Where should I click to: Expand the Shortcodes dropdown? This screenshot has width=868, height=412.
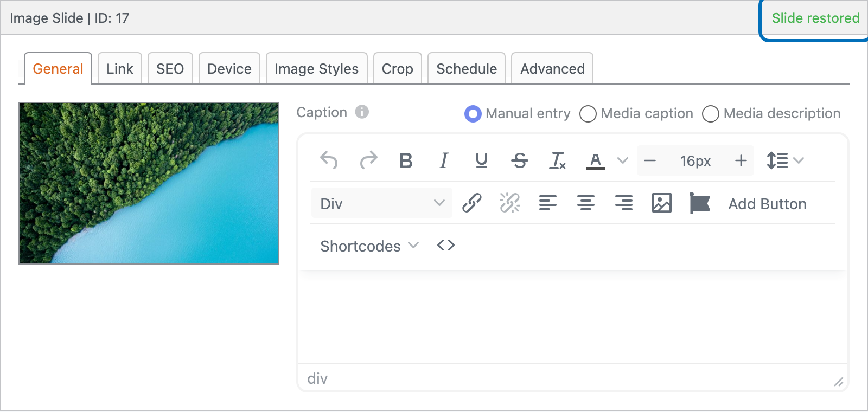click(x=369, y=246)
